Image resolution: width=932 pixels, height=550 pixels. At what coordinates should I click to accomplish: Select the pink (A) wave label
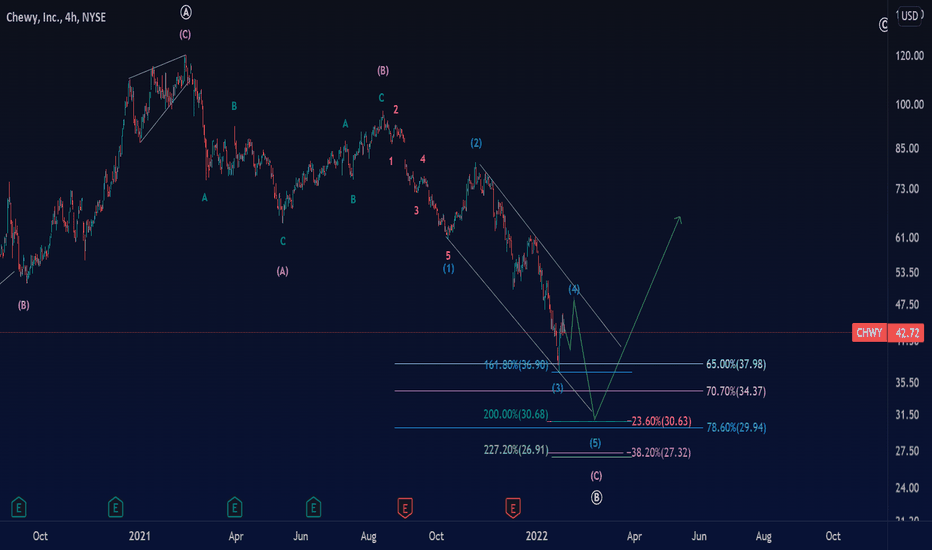tap(282, 271)
